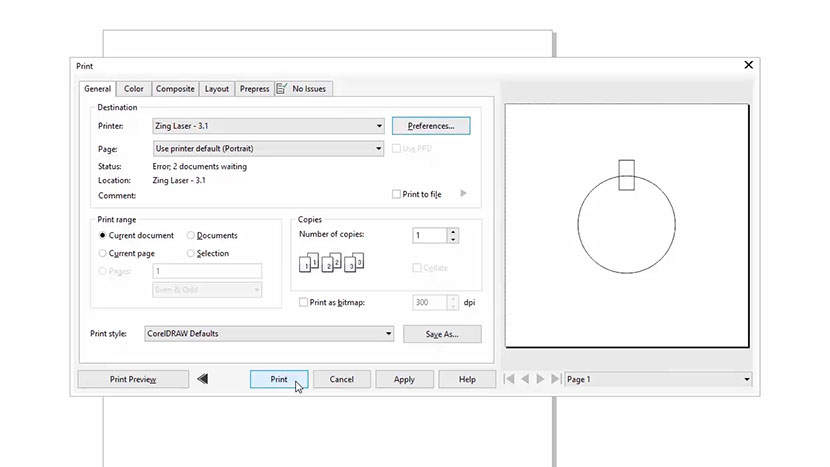Image resolution: width=830 pixels, height=467 pixels.
Task: Check Print as bitmap option
Action: pyautogui.click(x=304, y=302)
